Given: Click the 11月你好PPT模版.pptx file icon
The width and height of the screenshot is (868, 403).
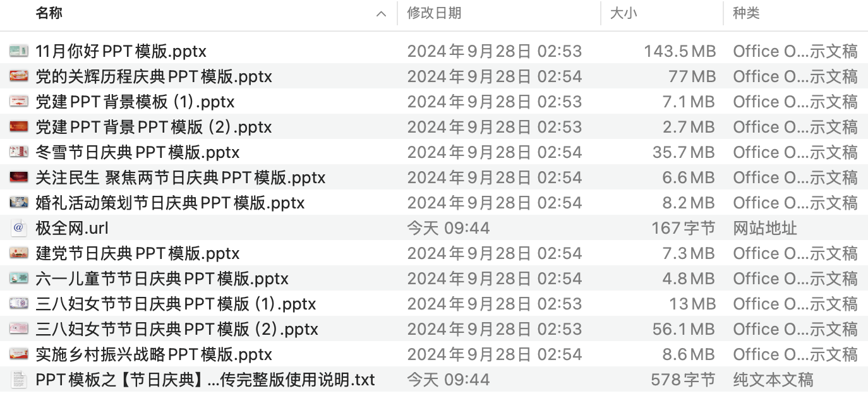Looking at the screenshot, I should [x=19, y=51].
